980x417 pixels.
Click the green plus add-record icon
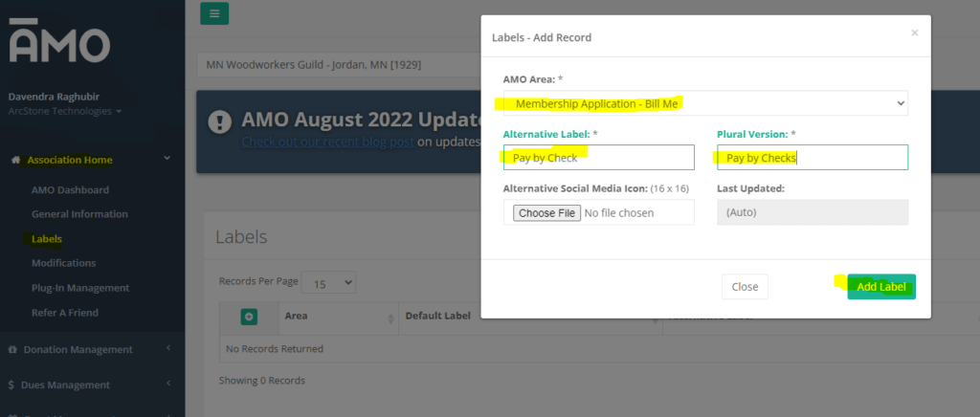(x=249, y=317)
